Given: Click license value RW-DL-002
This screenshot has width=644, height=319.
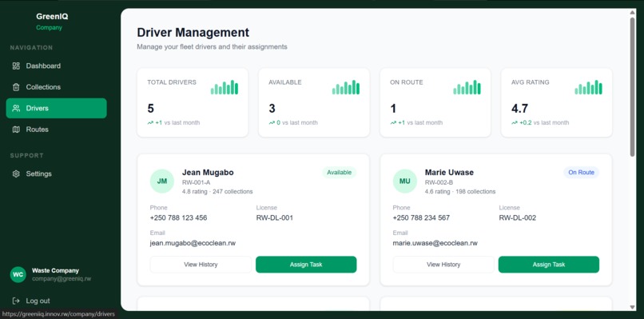Looking at the screenshot, I should 518,218.
